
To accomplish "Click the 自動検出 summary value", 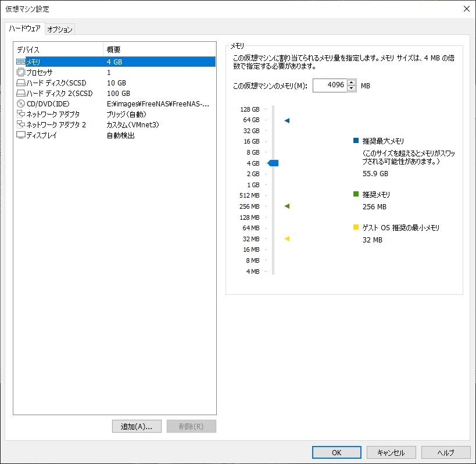I will click(x=120, y=135).
